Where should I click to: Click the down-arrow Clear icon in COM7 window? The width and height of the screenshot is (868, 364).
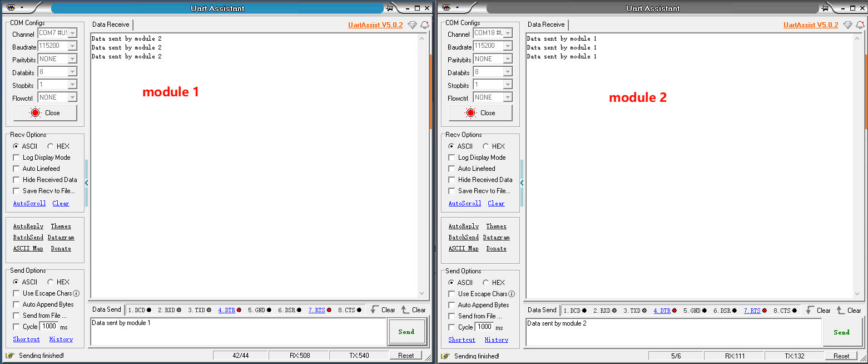[375, 310]
